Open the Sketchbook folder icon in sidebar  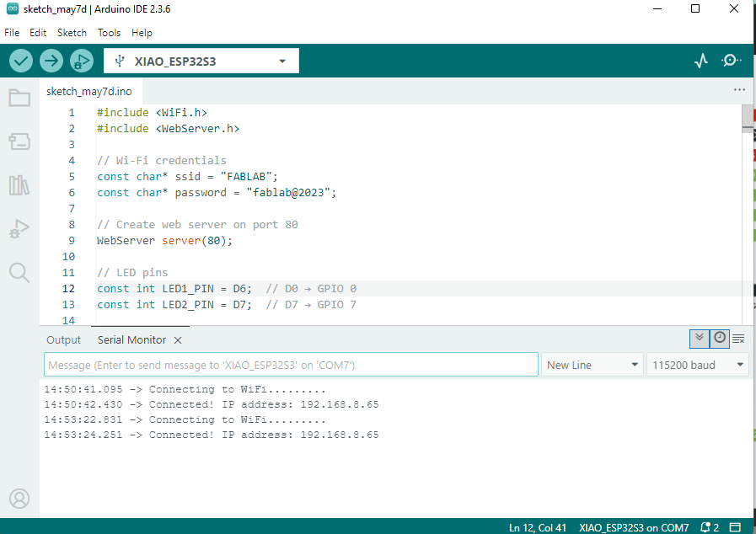(x=19, y=98)
